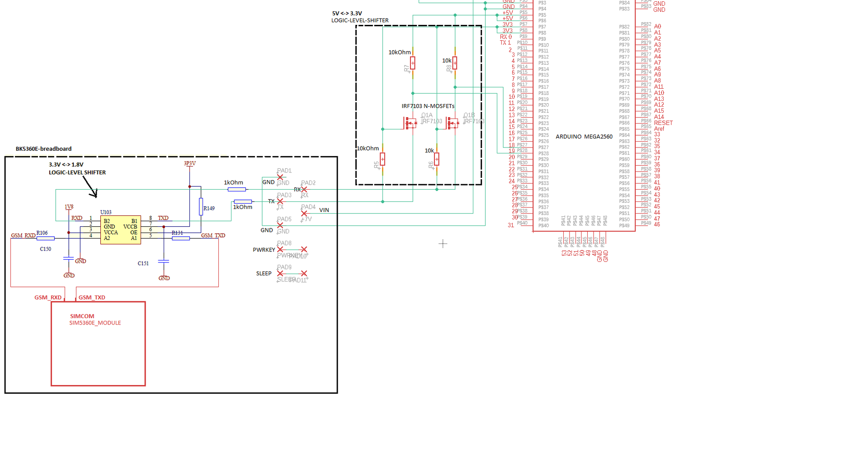Click the 1V8 power symbol
This screenshot has height=472, width=868.
(x=69, y=207)
